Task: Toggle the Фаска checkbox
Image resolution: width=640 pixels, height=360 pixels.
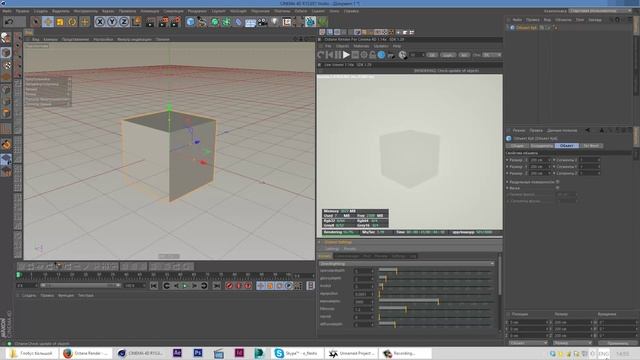Action: tap(558, 188)
